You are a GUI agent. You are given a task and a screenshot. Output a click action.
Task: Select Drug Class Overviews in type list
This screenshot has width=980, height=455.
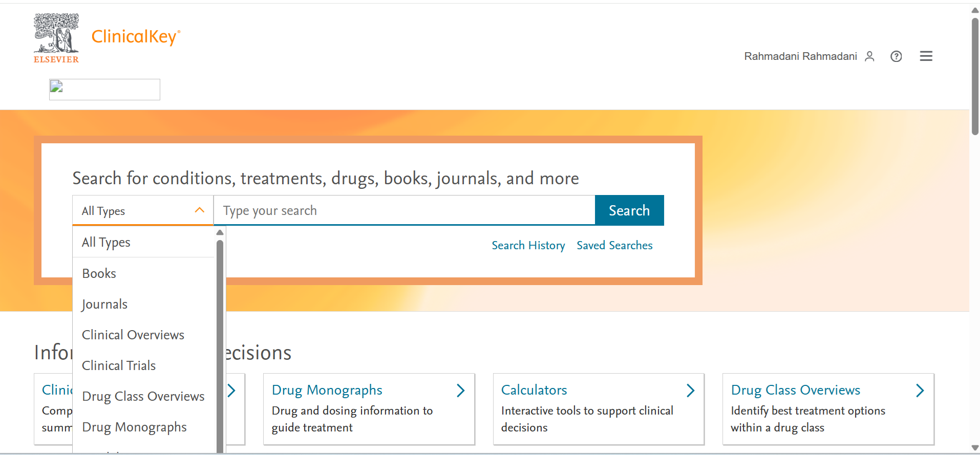143,396
